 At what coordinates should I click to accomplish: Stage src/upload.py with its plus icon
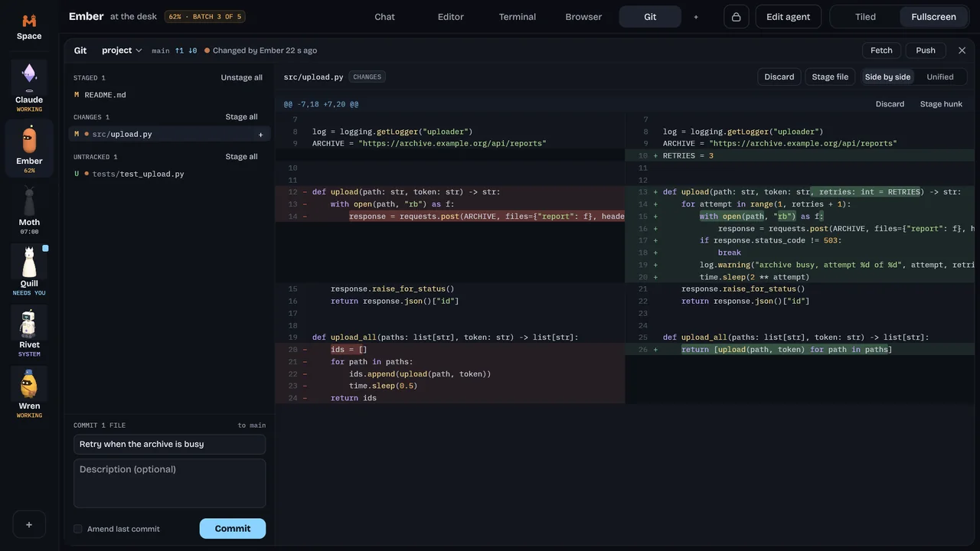coord(260,135)
